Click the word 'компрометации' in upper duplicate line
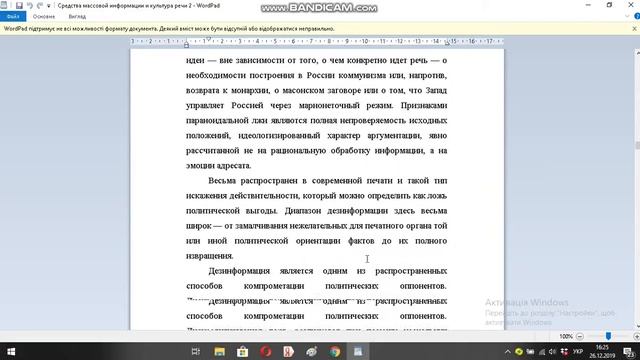The image size is (640, 360). (x=274, y=286)
